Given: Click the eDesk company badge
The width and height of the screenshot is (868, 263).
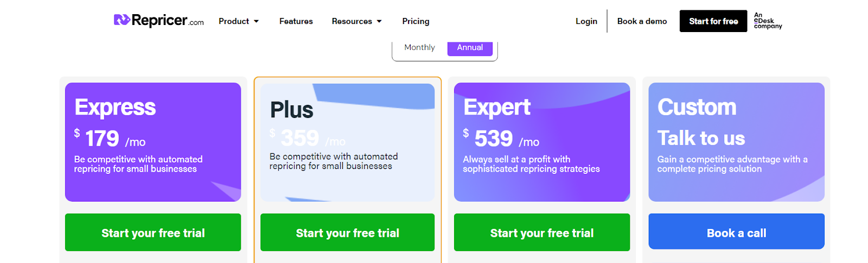Looking at the screenshot, I should pyautogui.click(x=768, y=21).
